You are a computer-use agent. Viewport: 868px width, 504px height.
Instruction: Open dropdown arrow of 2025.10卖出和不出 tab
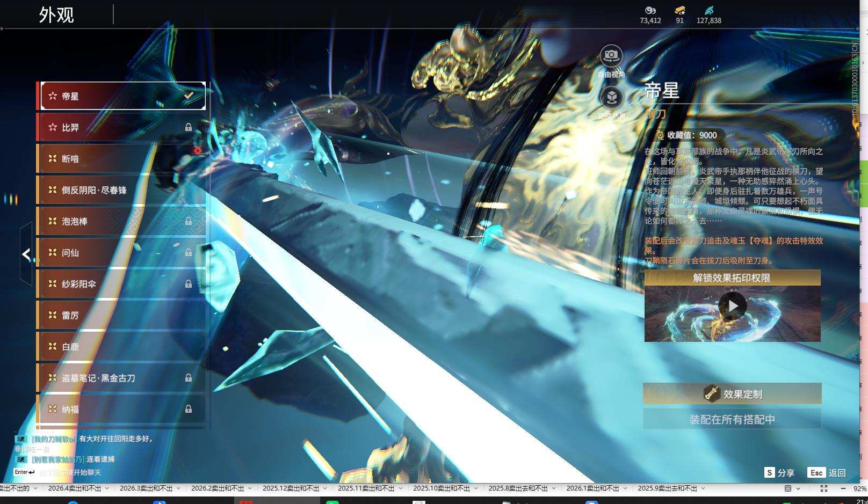tap(475, 488)
